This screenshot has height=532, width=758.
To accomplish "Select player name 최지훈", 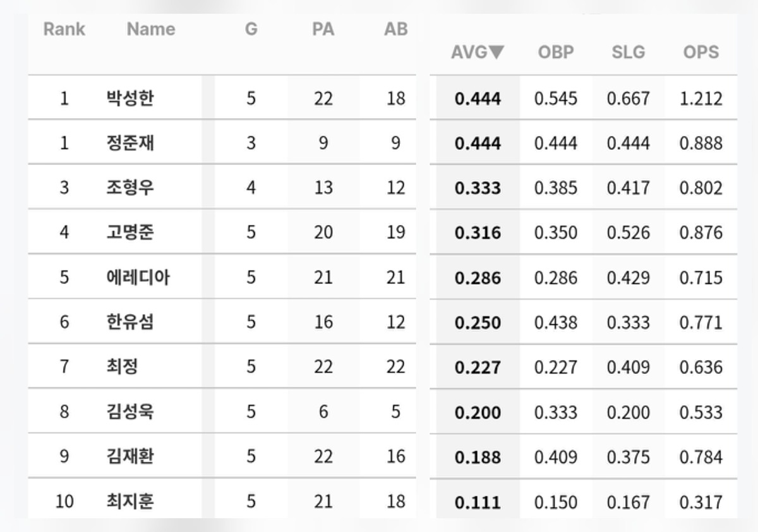I will pos(130,502).
